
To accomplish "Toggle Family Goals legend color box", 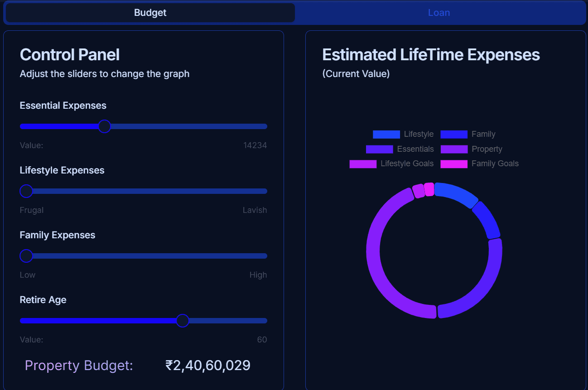I will 454,164.
